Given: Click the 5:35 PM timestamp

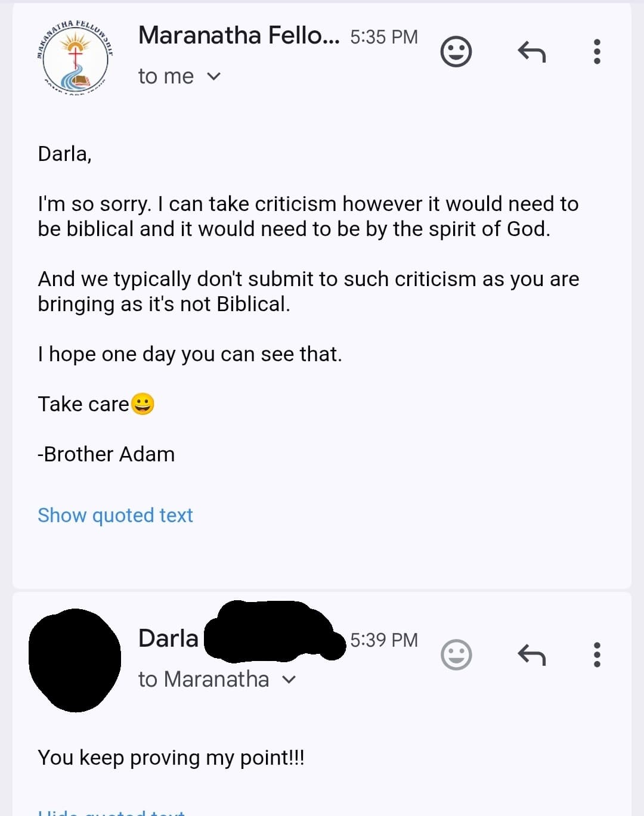Looking at the screenshot, I should (384, 37).
